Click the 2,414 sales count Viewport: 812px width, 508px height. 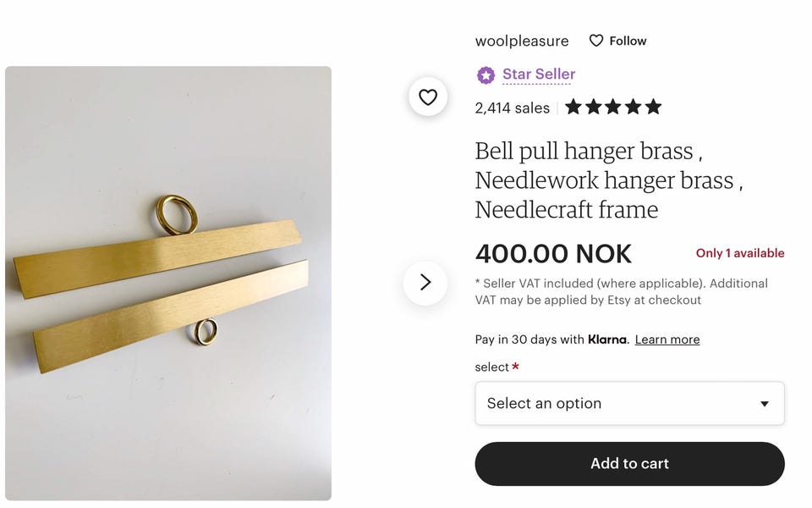click(x=512, y=108)
